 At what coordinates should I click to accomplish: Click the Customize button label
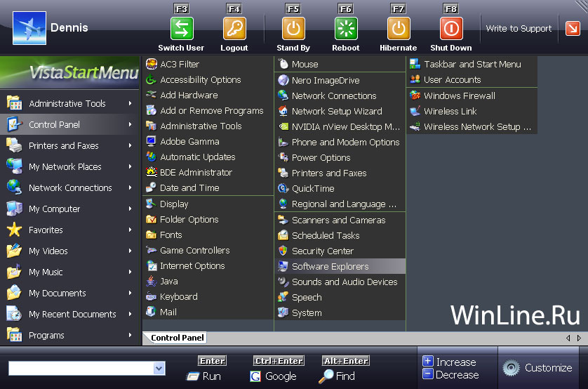pyautogui.click(x=548, y=368)
